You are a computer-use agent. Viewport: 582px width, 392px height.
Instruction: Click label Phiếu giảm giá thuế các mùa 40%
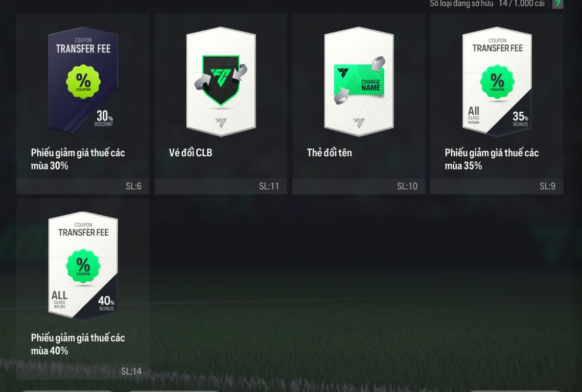pos(78,344)
